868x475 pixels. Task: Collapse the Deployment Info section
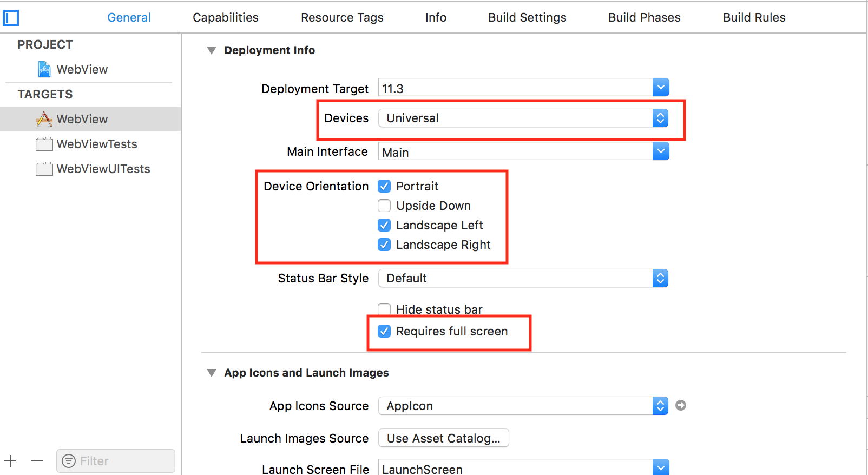pyautogui.click(x=211, y=50)
